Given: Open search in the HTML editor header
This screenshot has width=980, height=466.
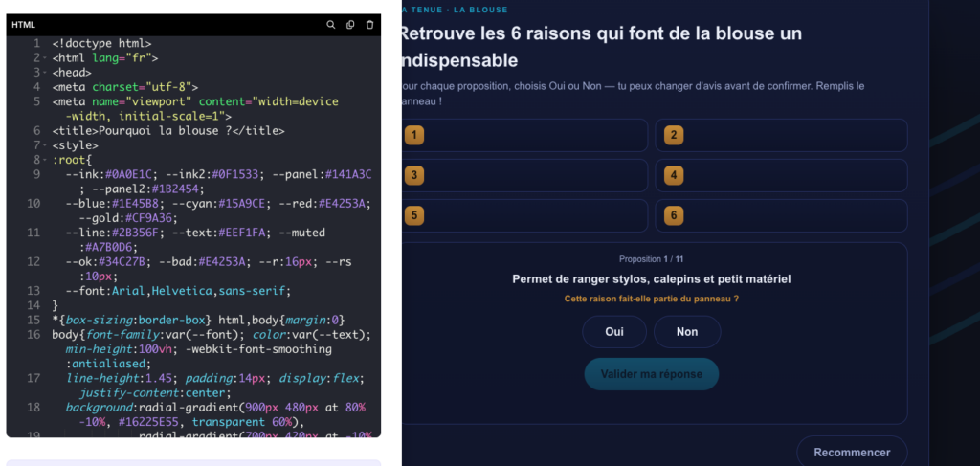Looking at the screenshot, I should pos(330,25).
